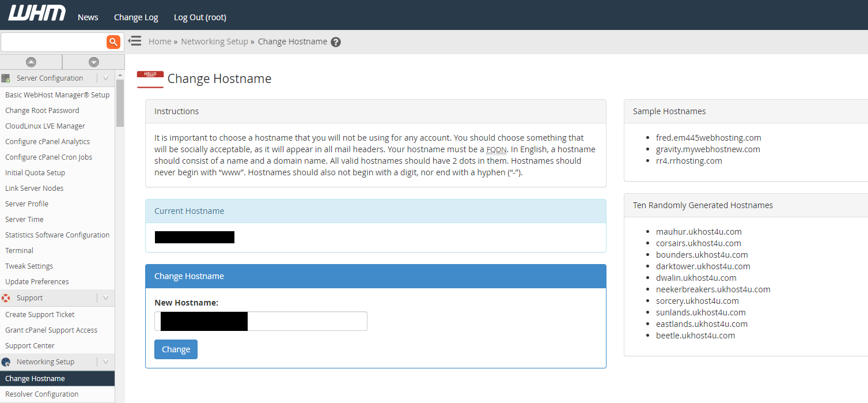Navigate to Home via the breadcrumb
The width and height of the screenshot is (868, 403).
[x=160, y=41]
